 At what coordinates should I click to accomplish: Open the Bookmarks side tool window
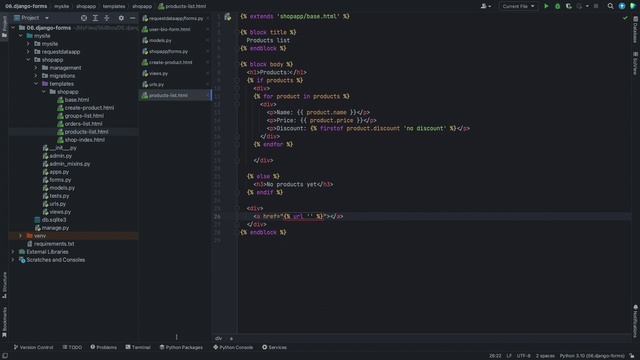point(4,322)
